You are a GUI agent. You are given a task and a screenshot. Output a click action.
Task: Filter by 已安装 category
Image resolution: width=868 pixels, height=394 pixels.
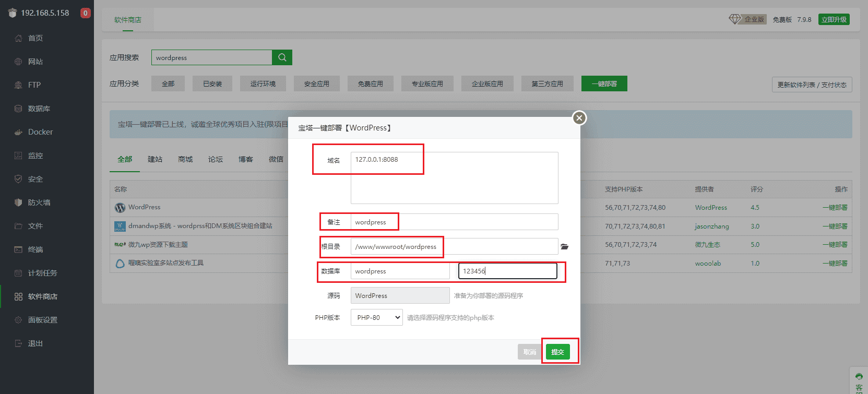(x=212, y=83)
